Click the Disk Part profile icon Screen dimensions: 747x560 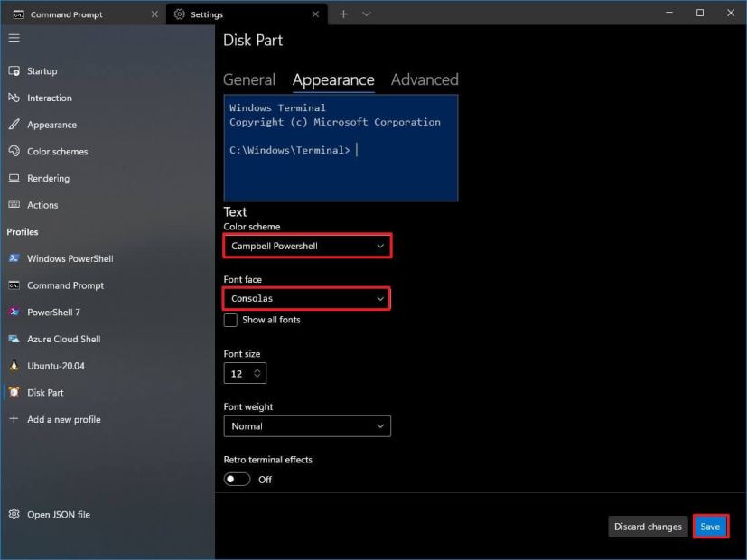tap(14, 392)
